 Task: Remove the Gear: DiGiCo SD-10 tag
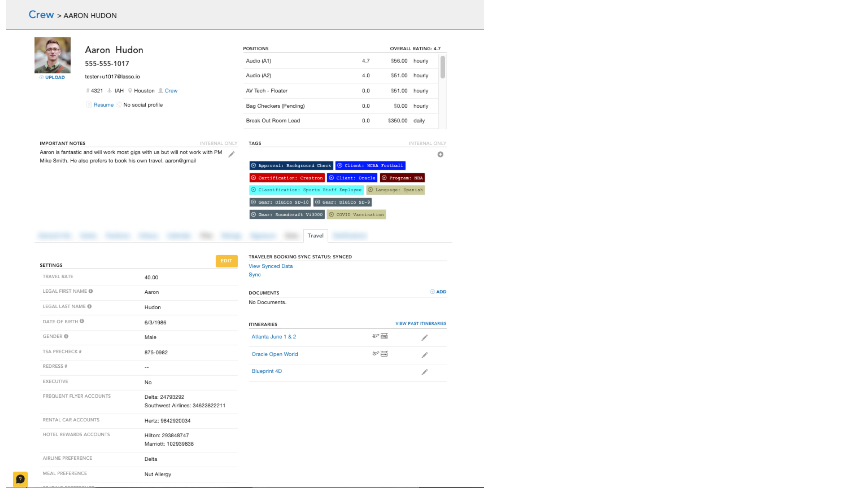253,202
